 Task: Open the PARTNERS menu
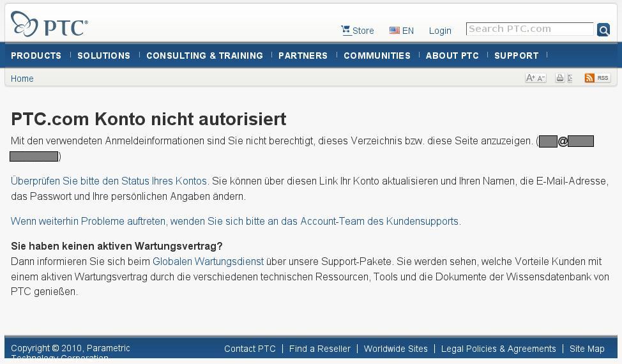[x=303, y=56]
